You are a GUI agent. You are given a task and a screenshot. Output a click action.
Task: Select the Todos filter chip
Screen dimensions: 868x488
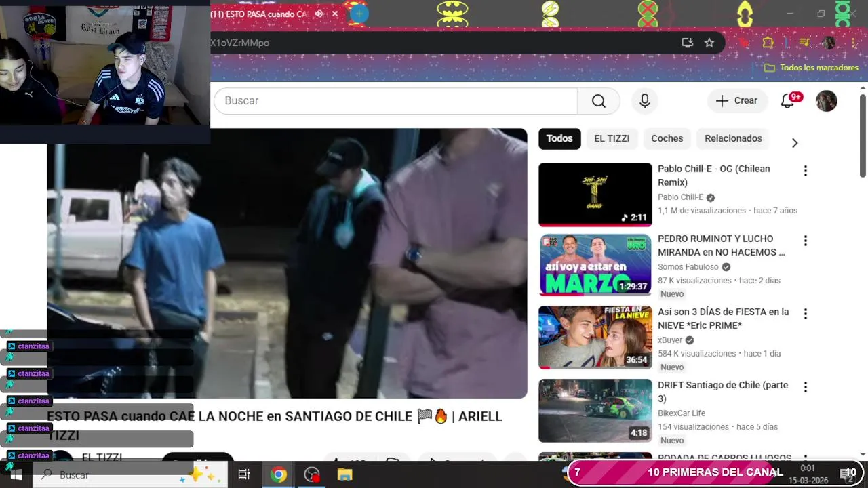(x=559, y=138)
